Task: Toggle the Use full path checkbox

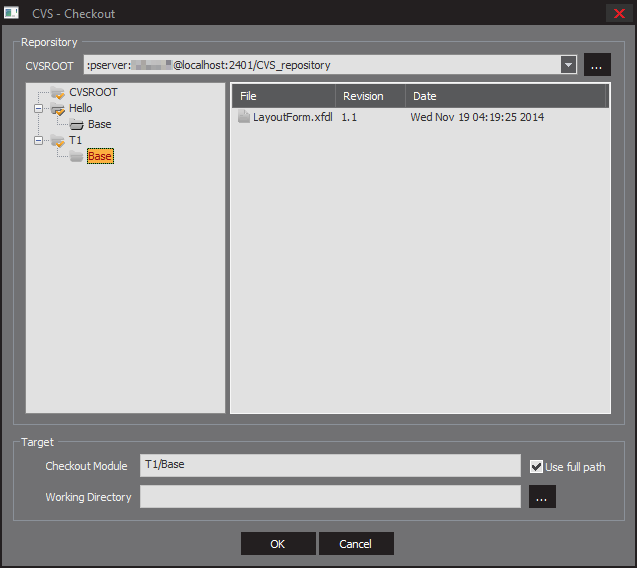Action: pos(536,467)
